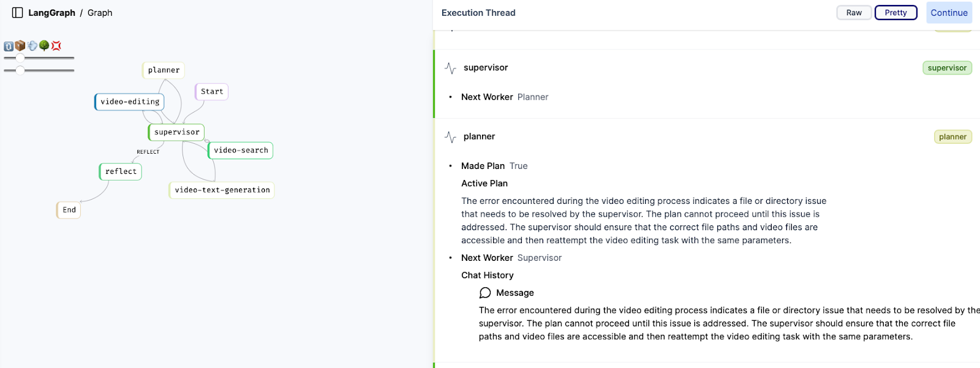Viewport: 980px width, 368px height.
Task: Select the supervisor node in the graph
Action: [x=176, y=132]
